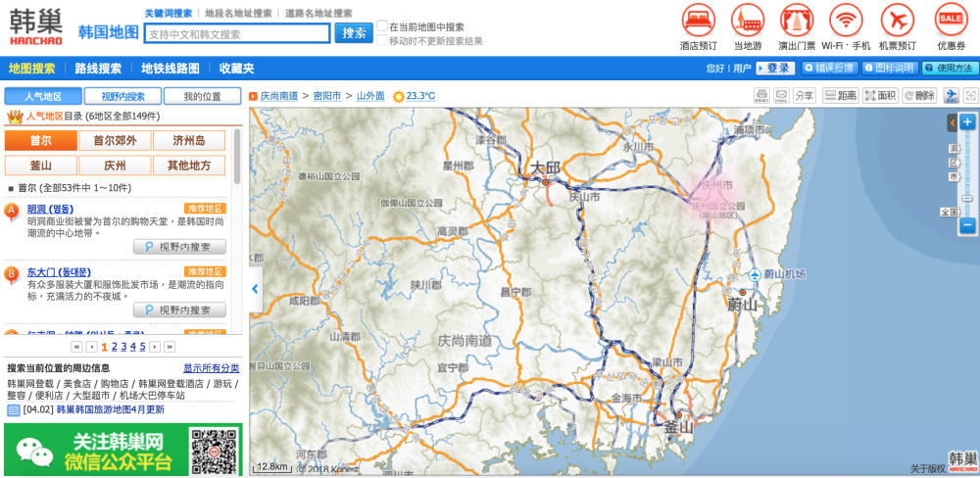Collapse the zoom control side arrow

[x=952, y=122]
